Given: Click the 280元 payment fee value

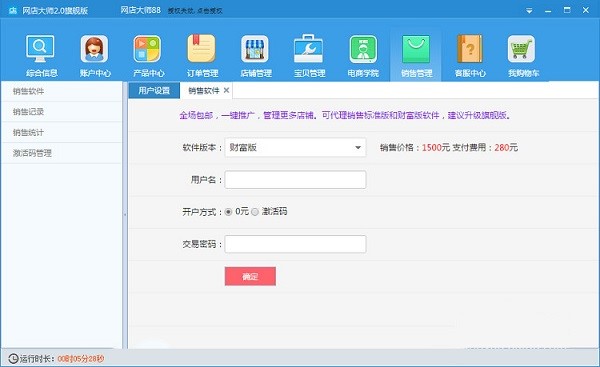Looking at the screenshot, I should click(506, 147).
